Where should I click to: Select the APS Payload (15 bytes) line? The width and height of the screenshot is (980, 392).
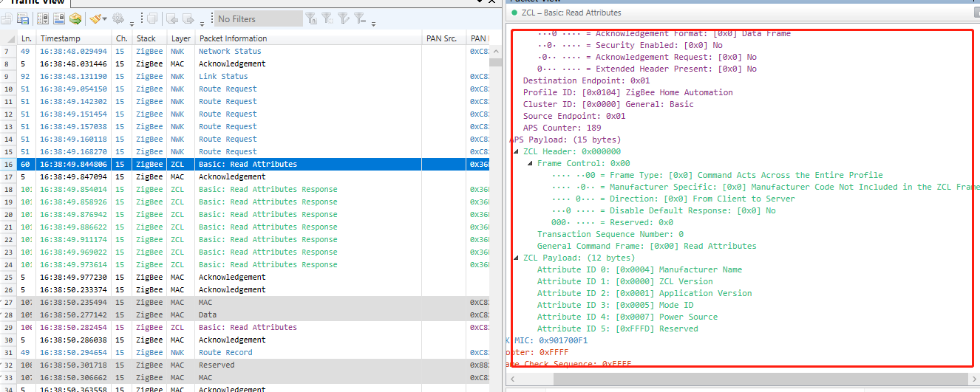pos(565,140)
